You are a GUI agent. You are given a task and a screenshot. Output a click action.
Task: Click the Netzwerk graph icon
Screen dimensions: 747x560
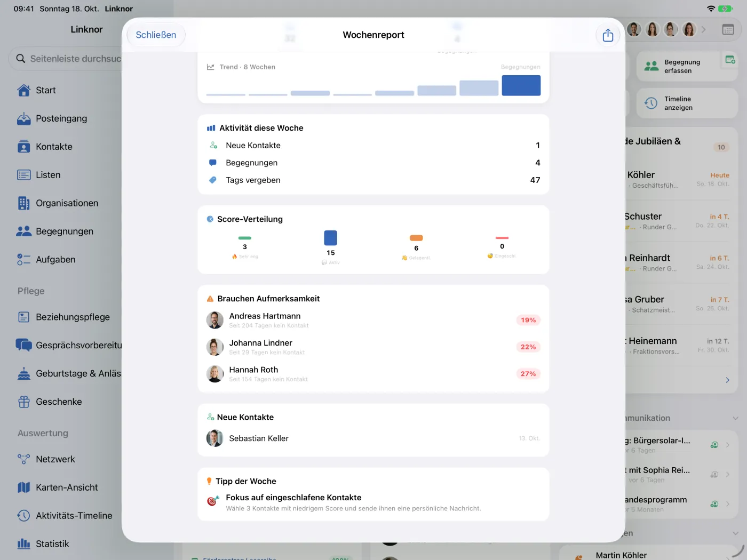[x=24, y=459]
